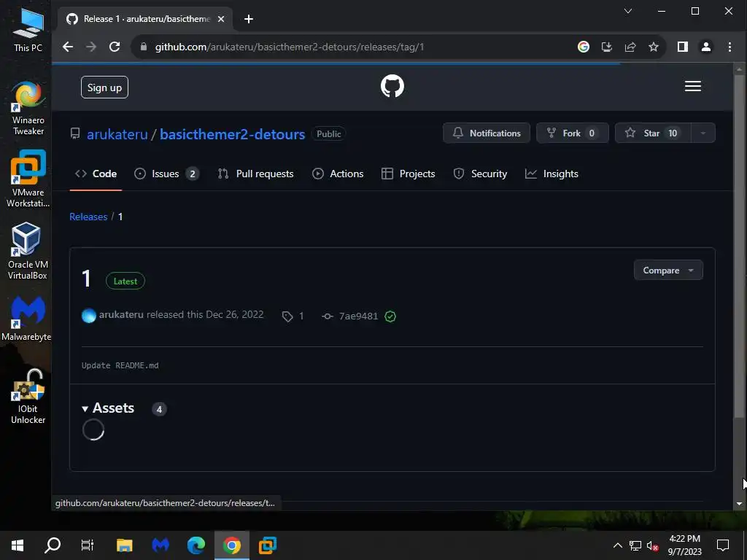Open the Chrome three-dot menu
Image resolution: width=747 pixels, height=560 pixels.
click(729, 47)
